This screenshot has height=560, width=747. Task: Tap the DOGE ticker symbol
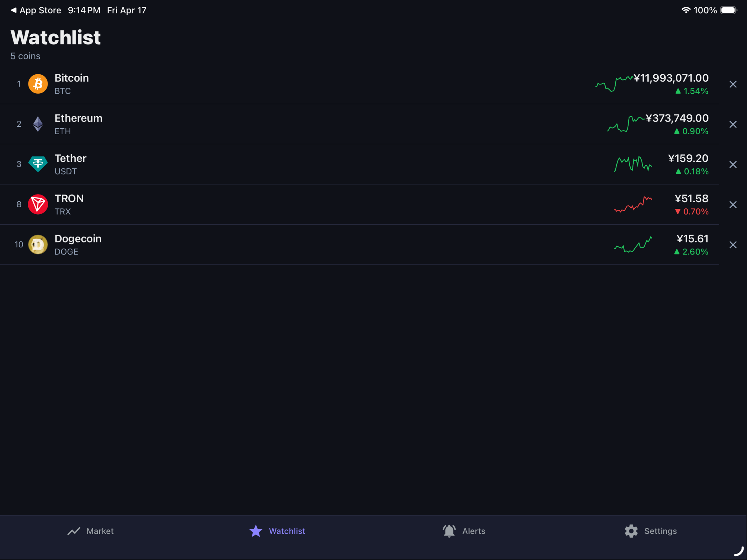pyautogui.click(x=66, y=252)
